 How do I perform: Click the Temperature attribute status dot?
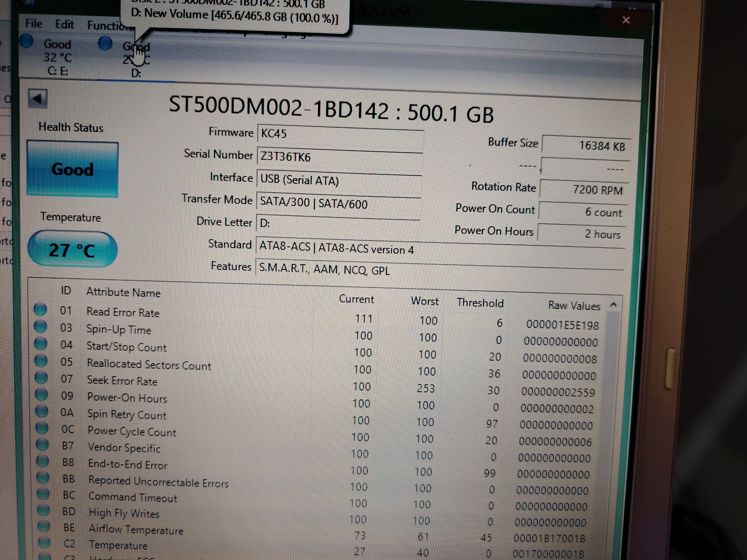(x=43, y=542)
